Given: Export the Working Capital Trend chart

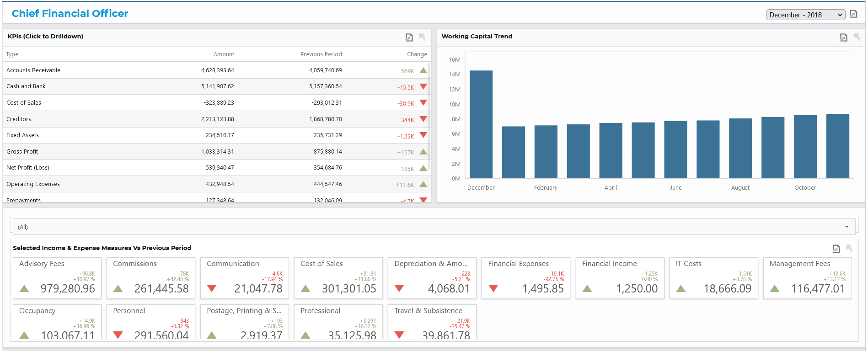Looking at the screenshot, I should (844, 37).
